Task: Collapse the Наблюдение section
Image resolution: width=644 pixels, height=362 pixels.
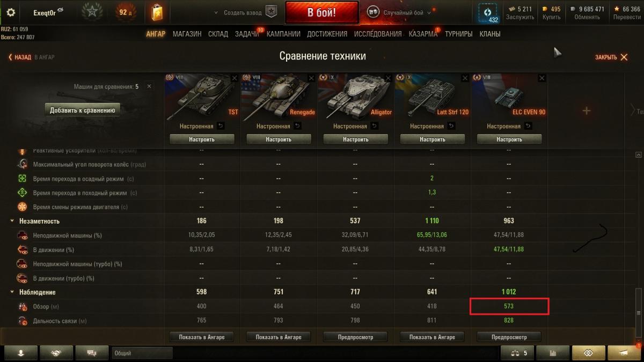Action: pyautogui.click(x=12, y=292)
